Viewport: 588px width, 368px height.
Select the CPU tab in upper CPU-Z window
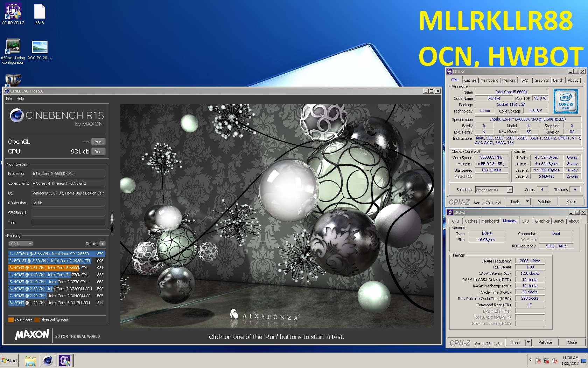pos(455,80)
